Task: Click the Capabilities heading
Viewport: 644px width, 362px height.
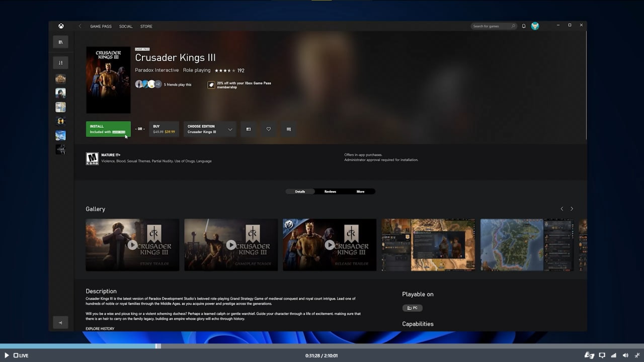Action: (x=418, y=324)
